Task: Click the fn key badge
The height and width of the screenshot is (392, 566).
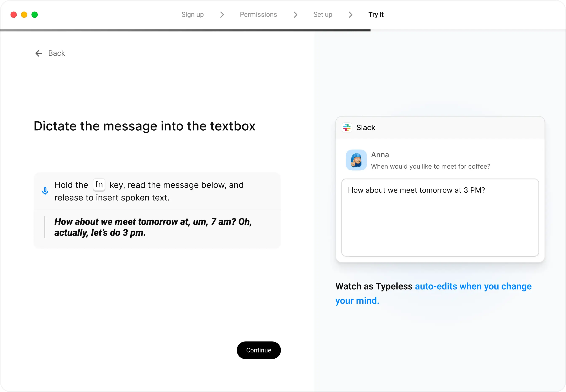Action: pyautogui.click(x=99, y=185)
